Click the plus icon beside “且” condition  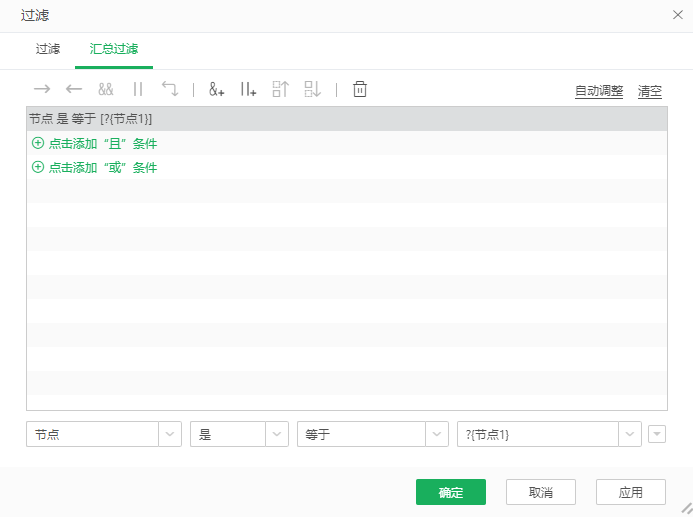tap(38, 143)
